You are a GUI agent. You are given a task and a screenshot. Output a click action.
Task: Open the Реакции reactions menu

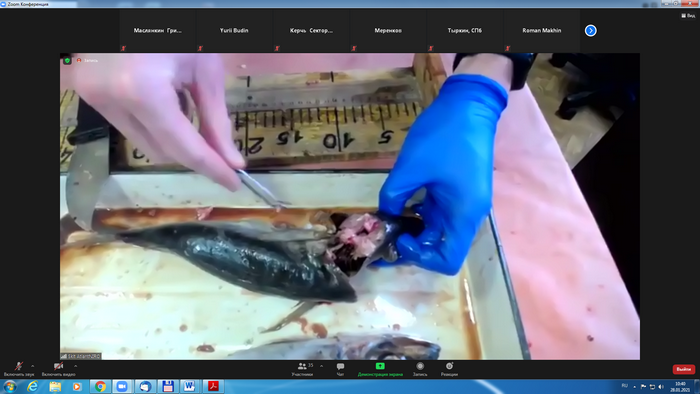pyautogui.click(x=449, y=369)
